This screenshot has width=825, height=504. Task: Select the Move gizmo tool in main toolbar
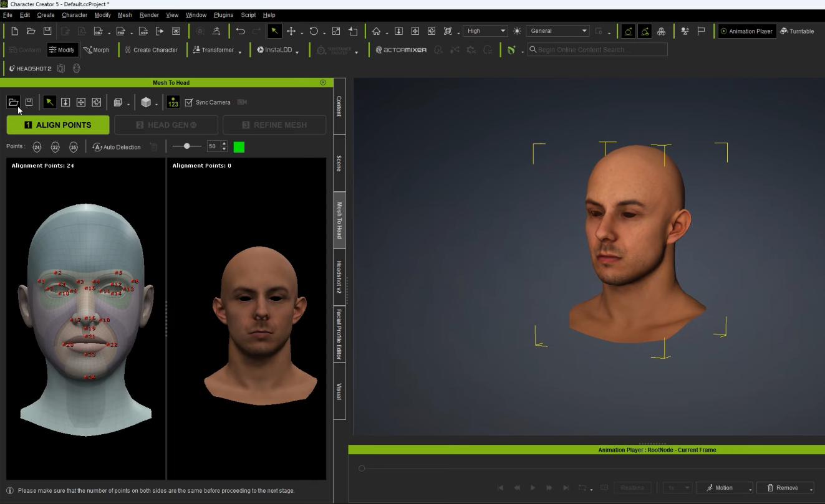(291, 31)
